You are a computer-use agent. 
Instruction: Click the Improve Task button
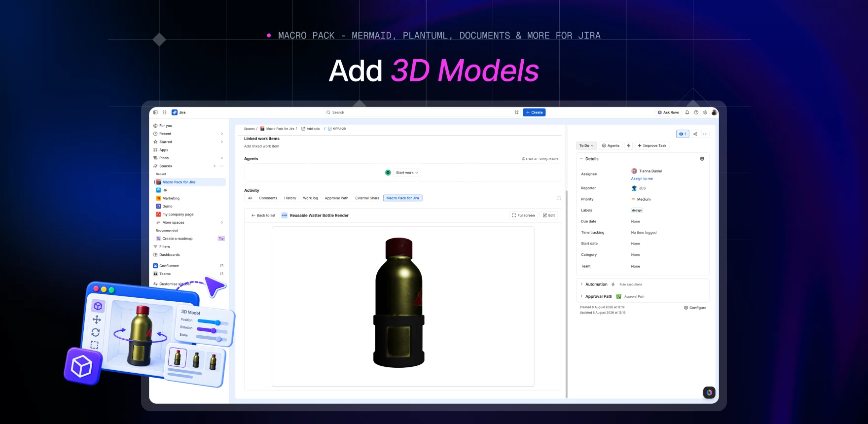pos(652,145)
